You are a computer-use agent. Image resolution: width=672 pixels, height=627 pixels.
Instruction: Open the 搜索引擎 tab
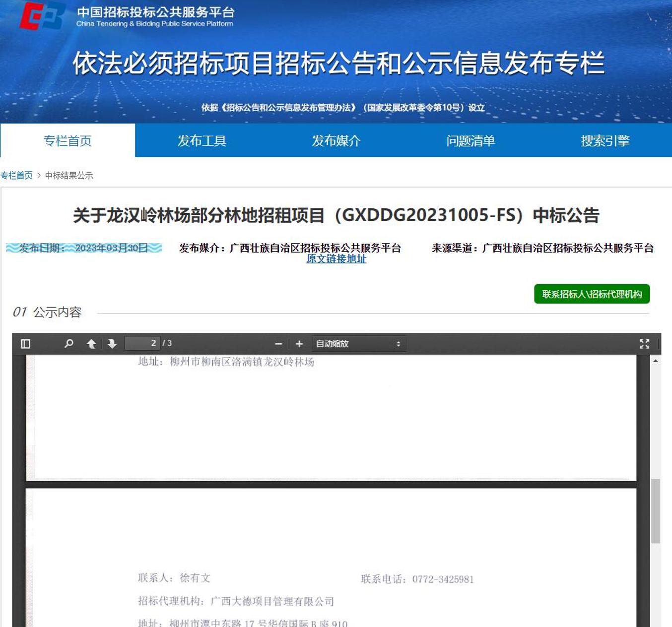pos(605,141)
